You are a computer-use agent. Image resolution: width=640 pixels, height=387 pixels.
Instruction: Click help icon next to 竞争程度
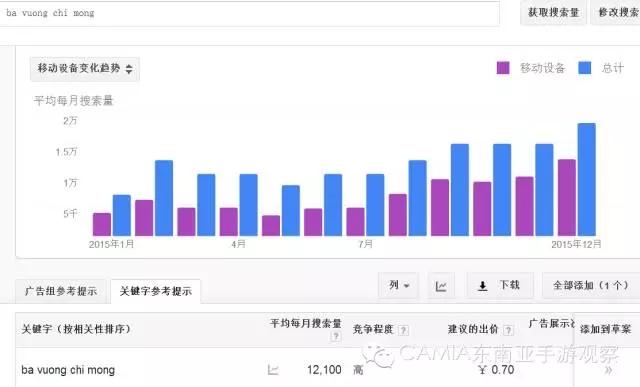[403, 330]
